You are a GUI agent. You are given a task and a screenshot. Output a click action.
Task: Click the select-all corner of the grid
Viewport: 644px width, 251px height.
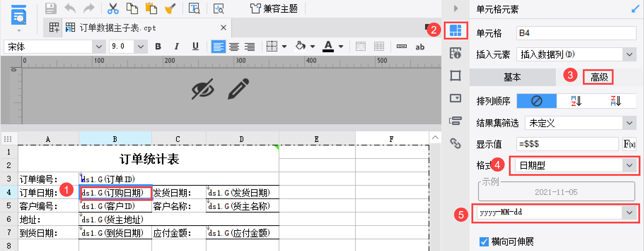point(8,139)
